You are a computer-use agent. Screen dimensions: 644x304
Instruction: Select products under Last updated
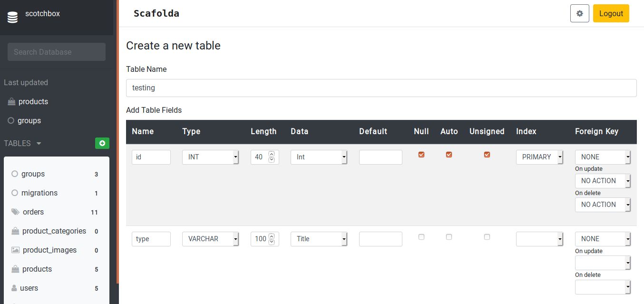33,101
